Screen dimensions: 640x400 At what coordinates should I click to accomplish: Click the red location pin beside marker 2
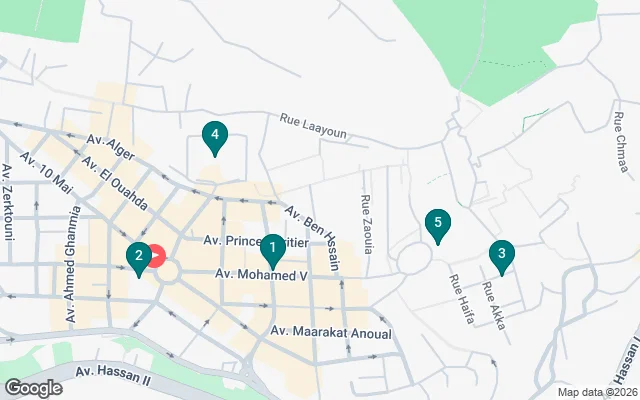[158, 256]
